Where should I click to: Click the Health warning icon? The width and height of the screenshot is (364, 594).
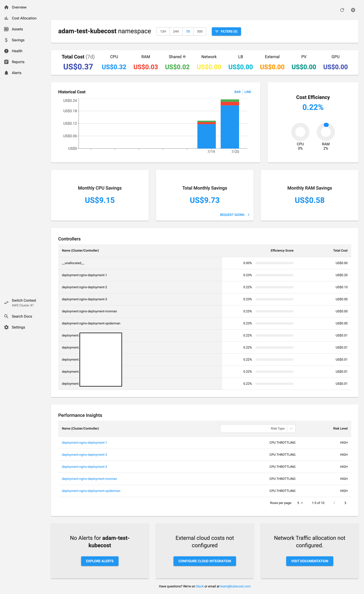click(6, 51)
